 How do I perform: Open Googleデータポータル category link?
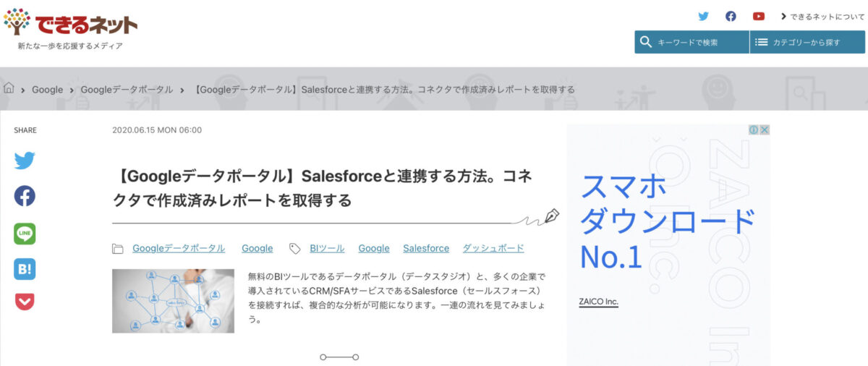(179, 248)
